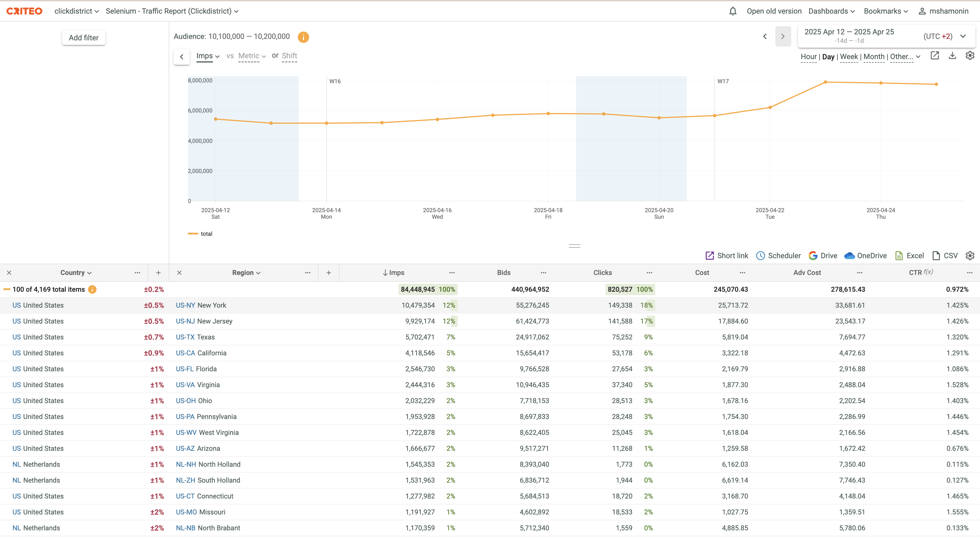Open the date range picker dropdown

[962, 36]
